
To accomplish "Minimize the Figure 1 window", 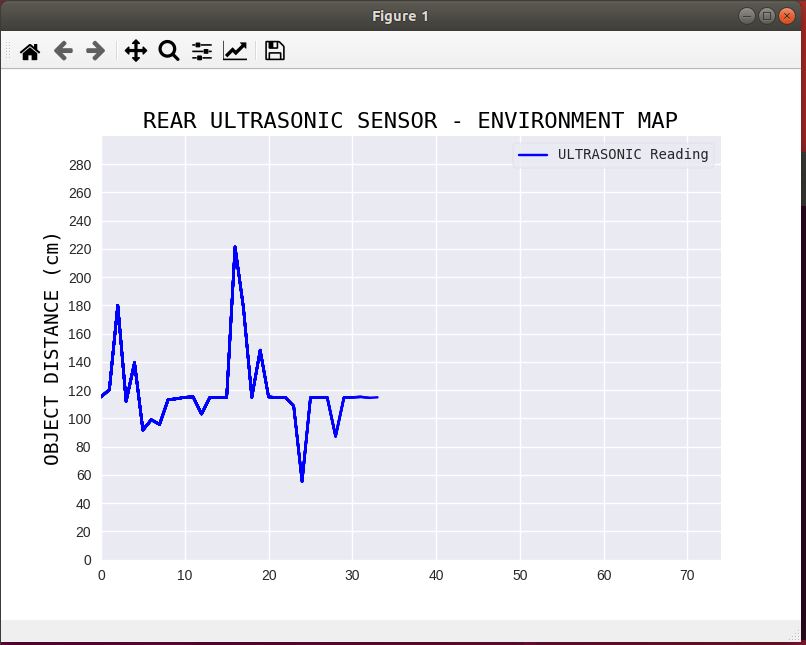I will pyautogui.click(x=747, y=16).
